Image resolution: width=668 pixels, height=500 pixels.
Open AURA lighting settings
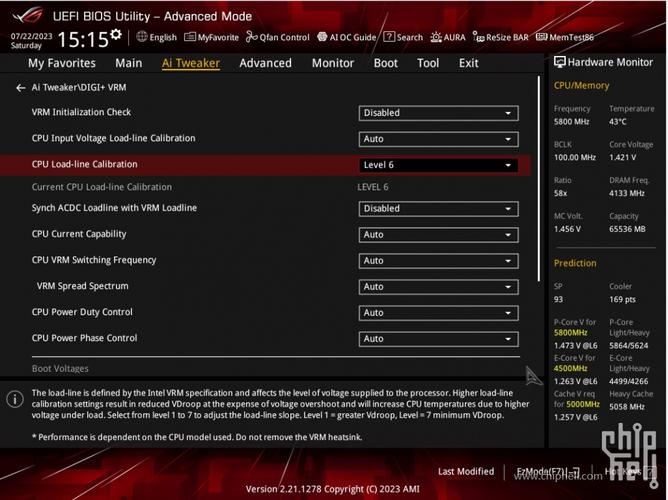point(449,37)
